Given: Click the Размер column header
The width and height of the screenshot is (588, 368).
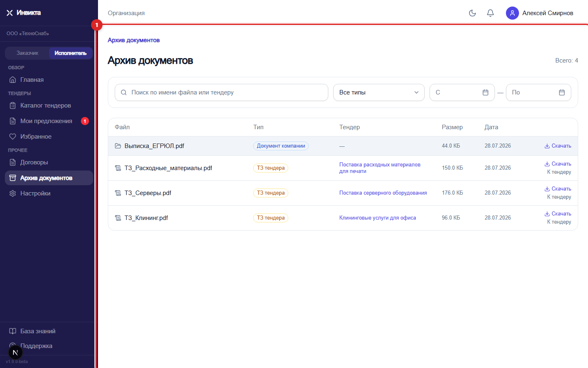Looking at the screenshot, I should (452, 127).
